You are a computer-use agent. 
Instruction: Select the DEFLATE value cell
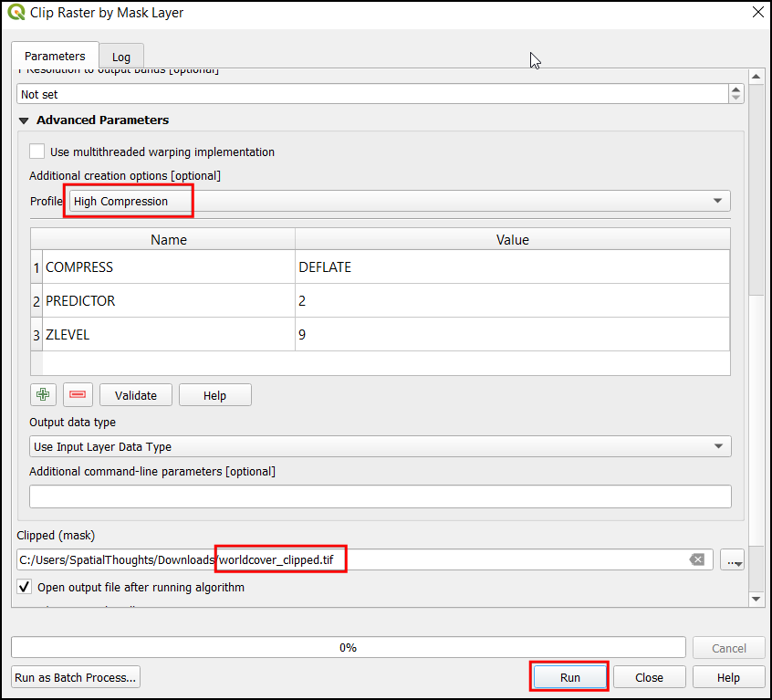[511, 267]
